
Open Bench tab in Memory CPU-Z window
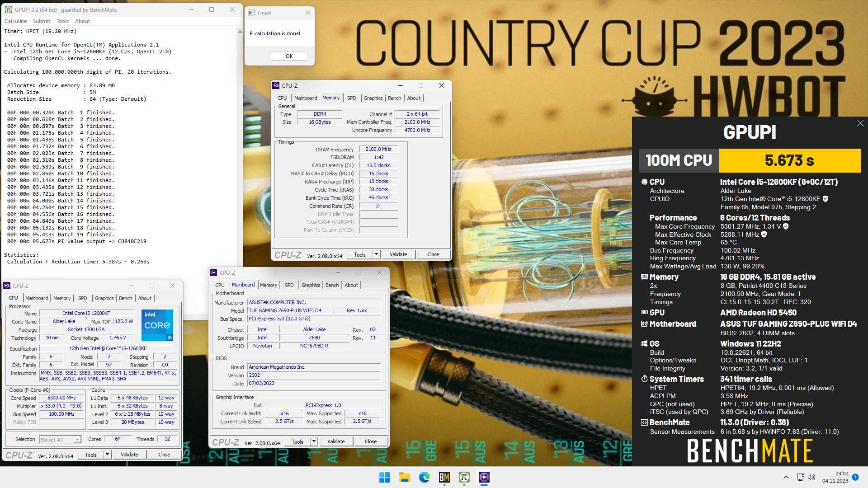pos(395,98)
